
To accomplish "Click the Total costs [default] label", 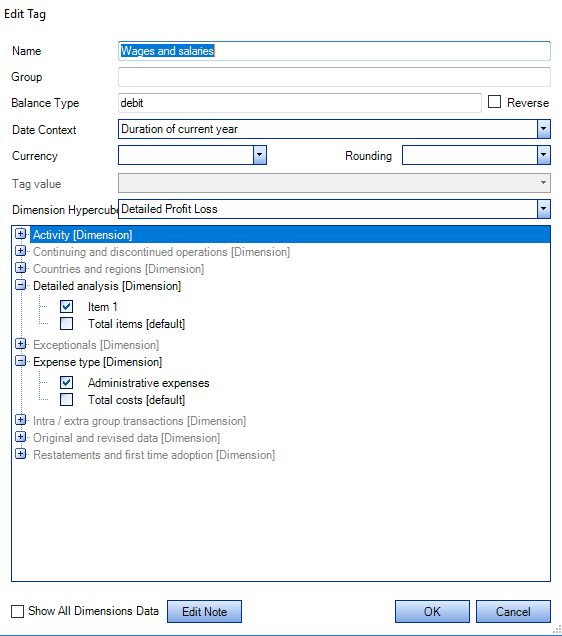I will (x=136, y=400).
